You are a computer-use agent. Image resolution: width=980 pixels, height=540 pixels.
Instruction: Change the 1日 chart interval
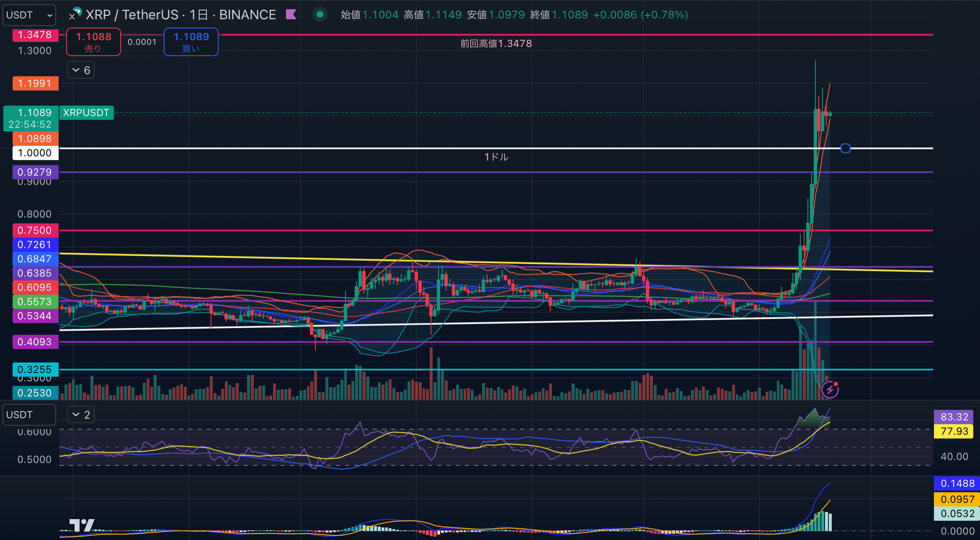199,15
